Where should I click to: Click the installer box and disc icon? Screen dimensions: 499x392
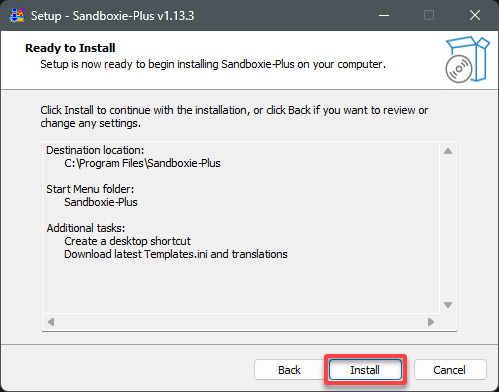pyautogui.click(x=467, y=60)
